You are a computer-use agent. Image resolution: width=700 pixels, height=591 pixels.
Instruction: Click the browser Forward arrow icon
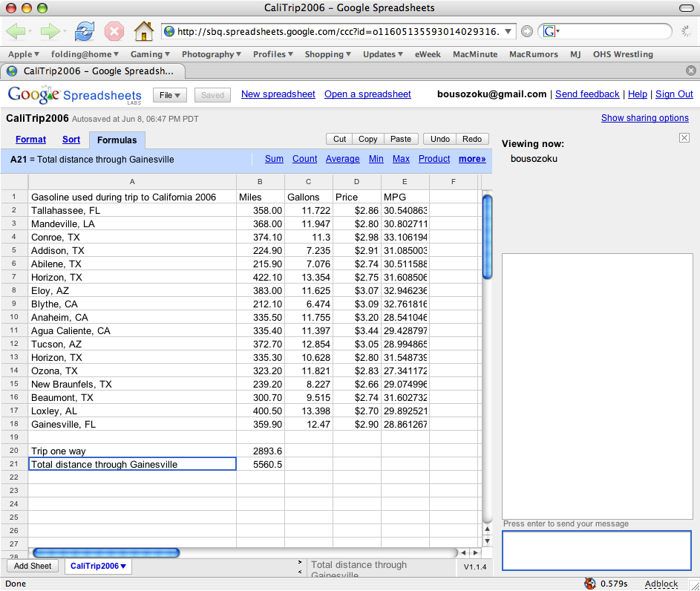click(x=49, y=31)
